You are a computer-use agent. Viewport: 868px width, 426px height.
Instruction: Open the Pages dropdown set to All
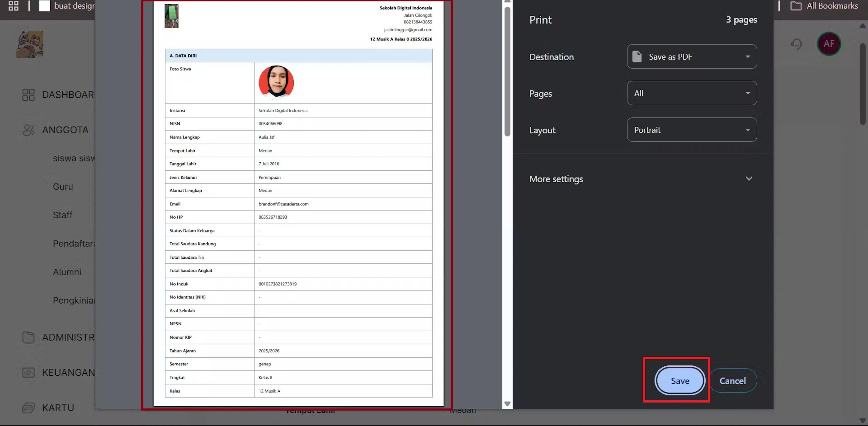coord(692,93)
